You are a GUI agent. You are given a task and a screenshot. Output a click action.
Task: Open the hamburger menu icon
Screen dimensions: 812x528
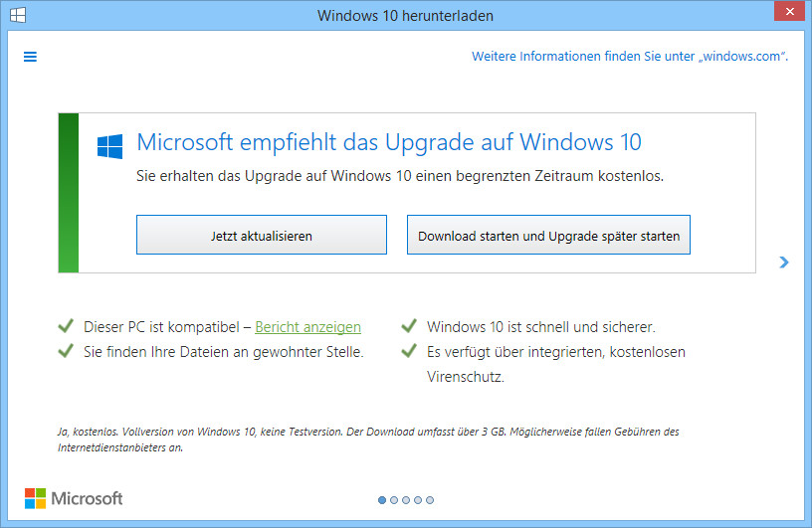click(x=30, y=57)
